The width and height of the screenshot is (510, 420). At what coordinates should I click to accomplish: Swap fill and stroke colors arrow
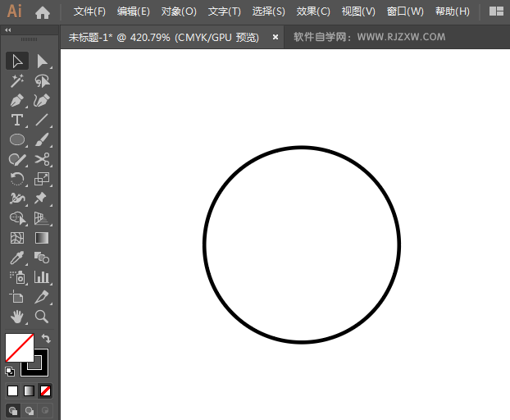tap(46, 339)
